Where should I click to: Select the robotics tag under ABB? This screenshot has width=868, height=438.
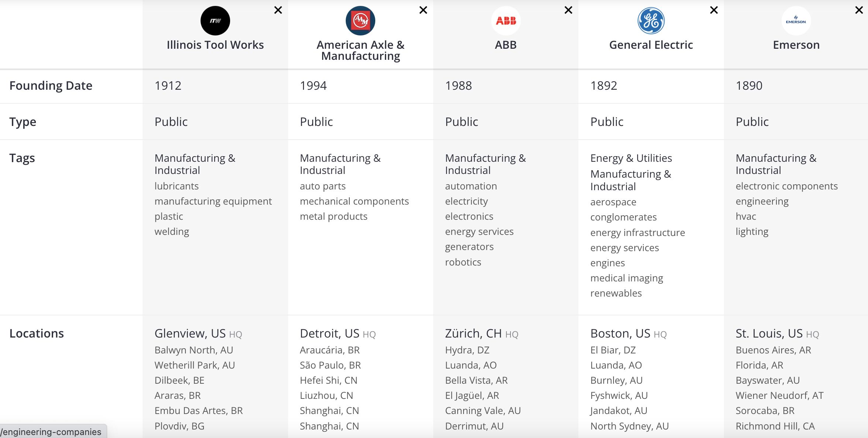click(x=463, y=262)
